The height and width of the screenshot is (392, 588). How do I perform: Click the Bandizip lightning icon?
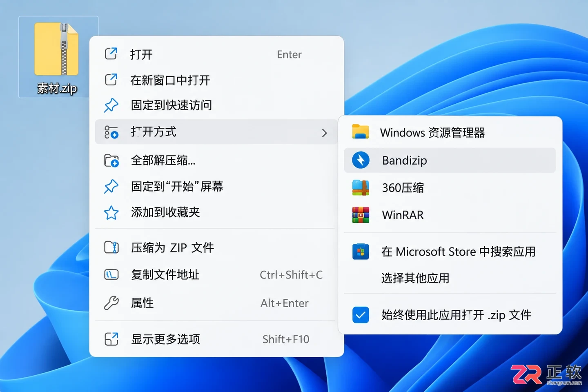[361, 160]
